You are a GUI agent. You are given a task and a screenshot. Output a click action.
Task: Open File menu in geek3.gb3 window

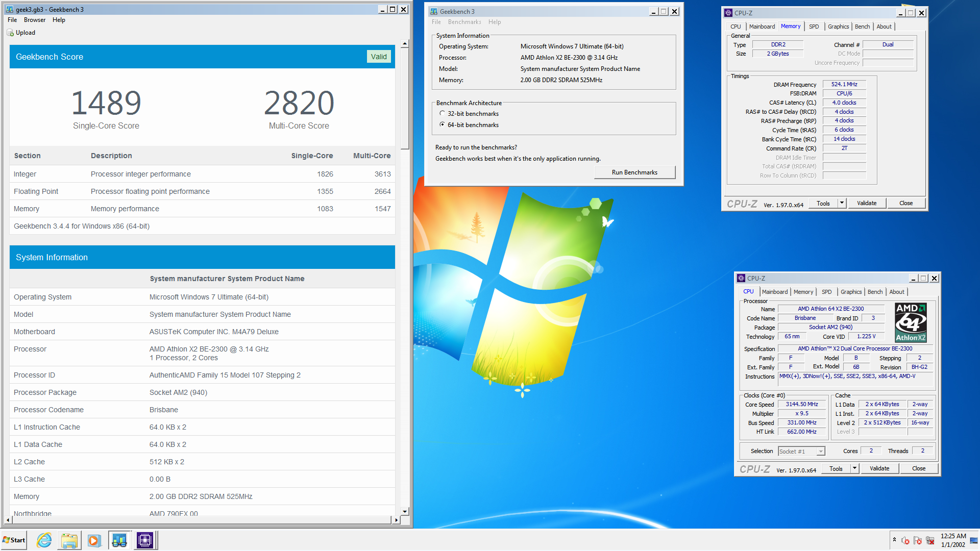coord(12,20)
